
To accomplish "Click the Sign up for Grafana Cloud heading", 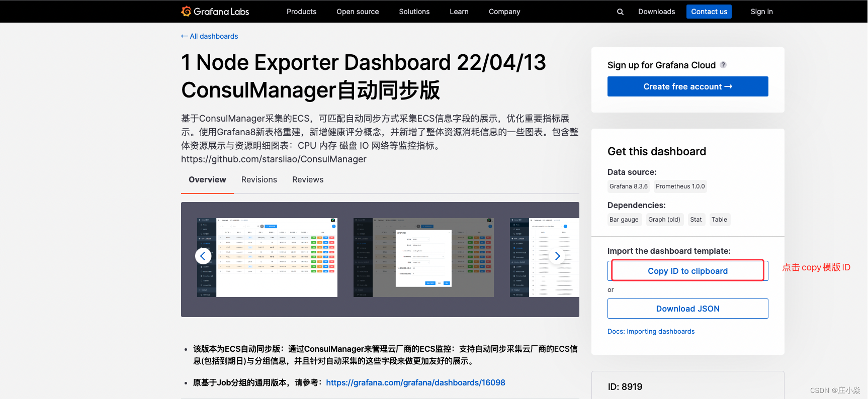I will 661,65.
